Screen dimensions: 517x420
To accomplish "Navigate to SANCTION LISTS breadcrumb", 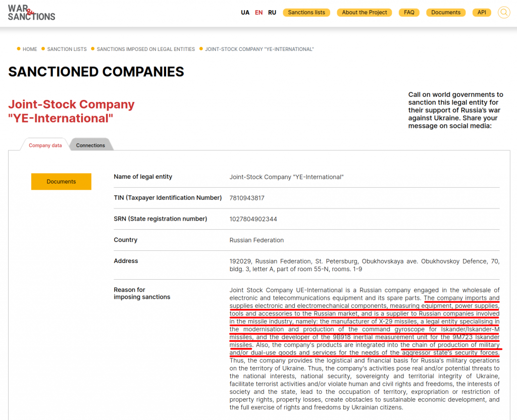I will click(x=67, y=49).
